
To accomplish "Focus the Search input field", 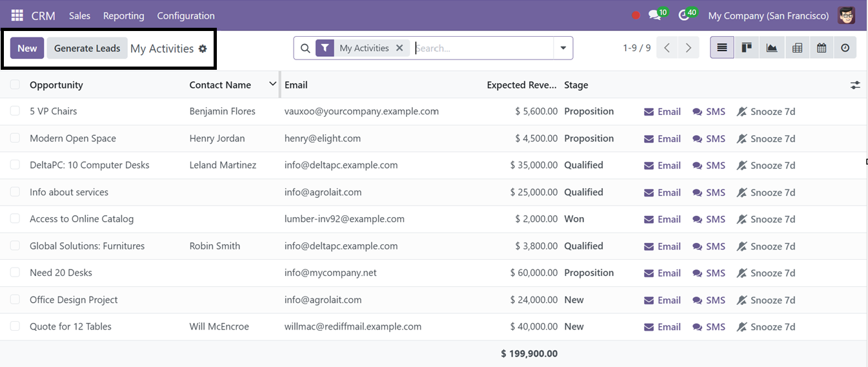I will click(483, 48).
